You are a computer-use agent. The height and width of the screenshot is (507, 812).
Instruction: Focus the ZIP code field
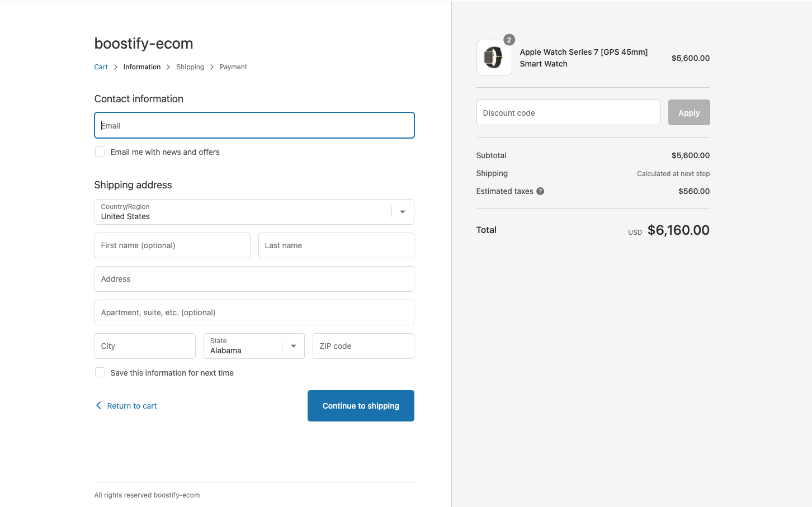click(x=363, y=346)
